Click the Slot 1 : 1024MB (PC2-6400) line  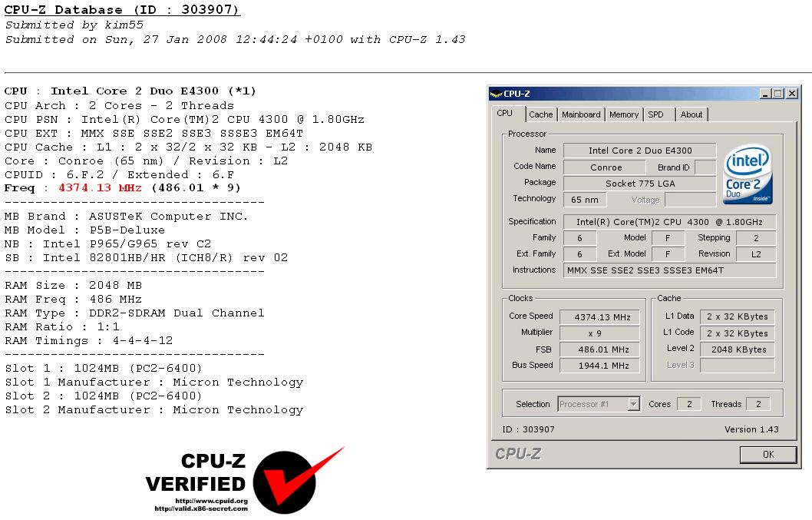click(x=104, y=368)
